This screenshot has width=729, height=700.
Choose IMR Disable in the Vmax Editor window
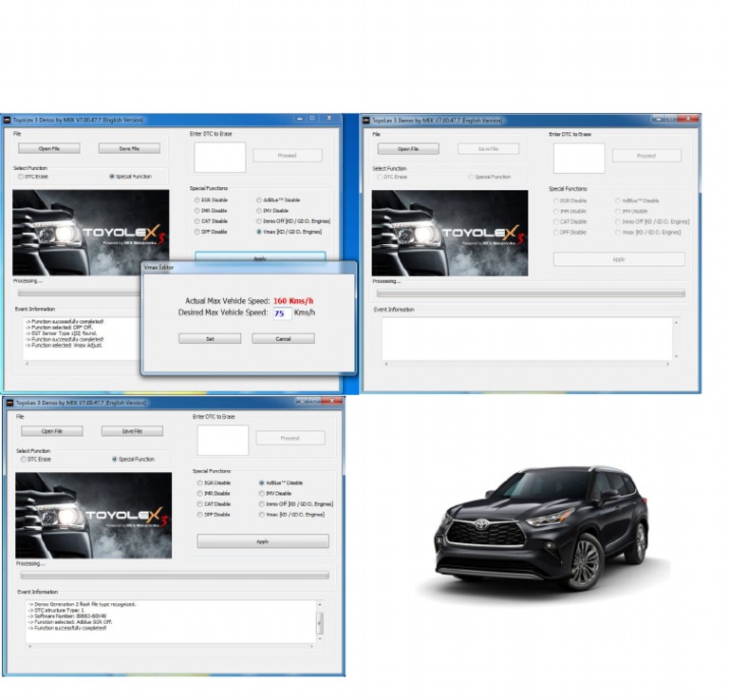point(211,211)
